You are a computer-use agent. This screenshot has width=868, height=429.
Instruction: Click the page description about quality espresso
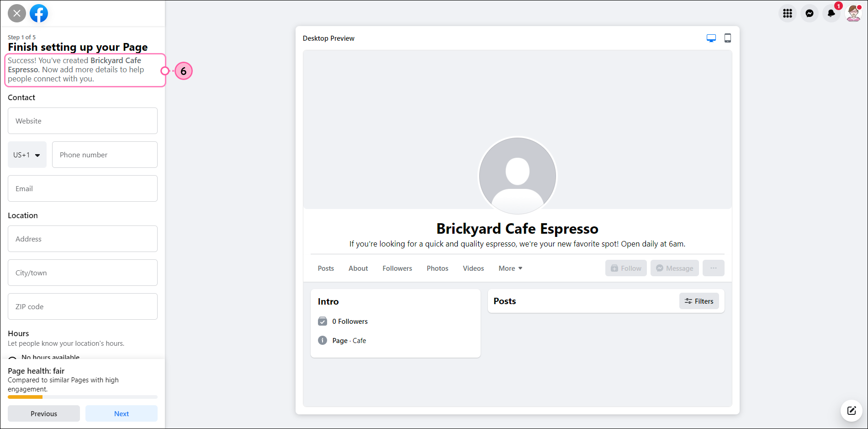517,244
